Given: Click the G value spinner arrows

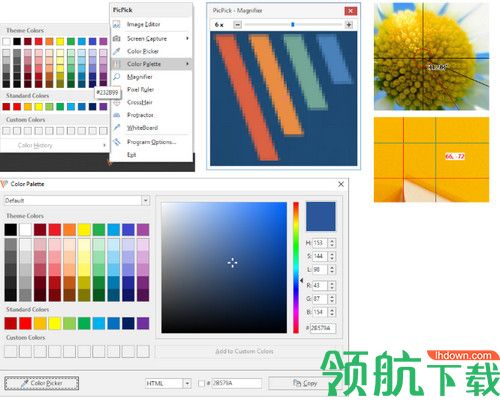Looking at the screenshot, I should (332, 299).
